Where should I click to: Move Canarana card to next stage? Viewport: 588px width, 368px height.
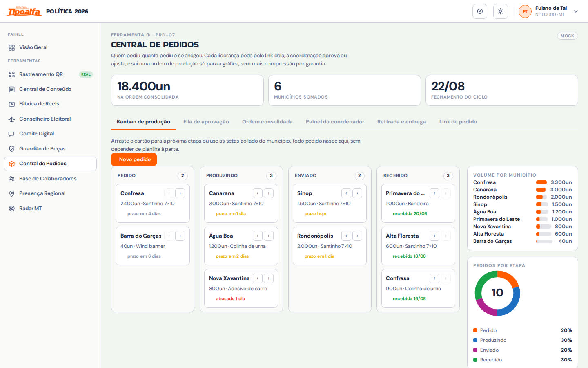pos(269,193)
